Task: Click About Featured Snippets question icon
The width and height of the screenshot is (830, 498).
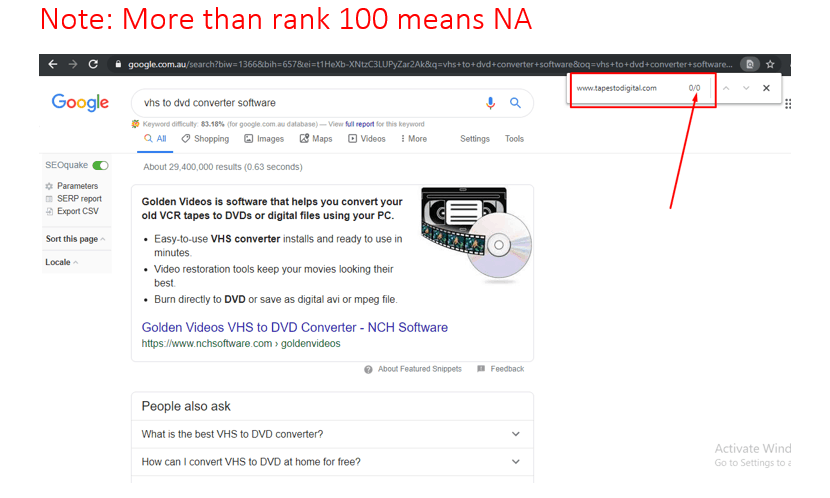Action: pos(368,369)
